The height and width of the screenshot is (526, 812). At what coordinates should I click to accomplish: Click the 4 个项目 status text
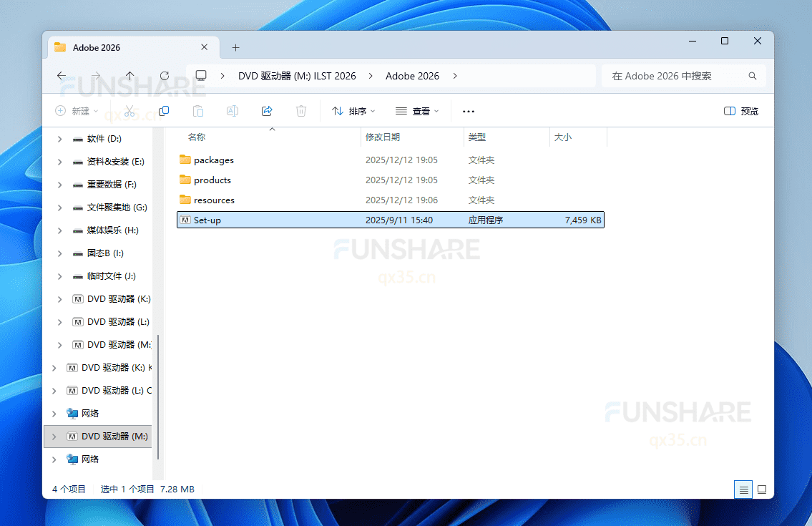click(69, 490)
